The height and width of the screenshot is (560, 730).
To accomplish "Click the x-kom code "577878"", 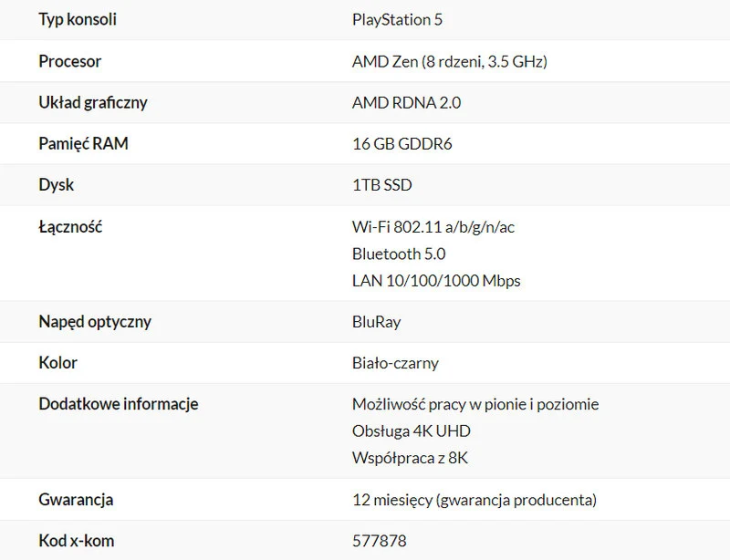I will tap(379, 541).
